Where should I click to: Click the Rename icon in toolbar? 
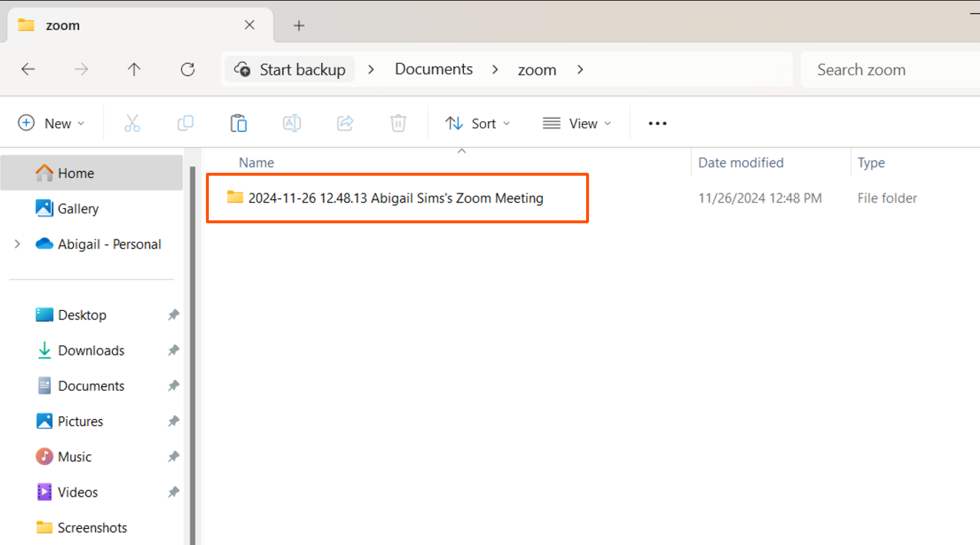292,124
